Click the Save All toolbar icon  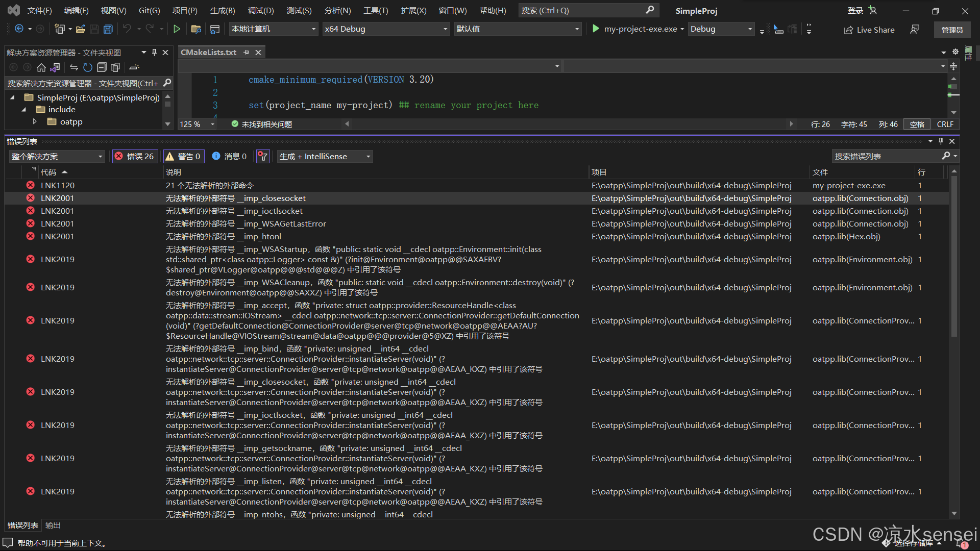point(108,29)
